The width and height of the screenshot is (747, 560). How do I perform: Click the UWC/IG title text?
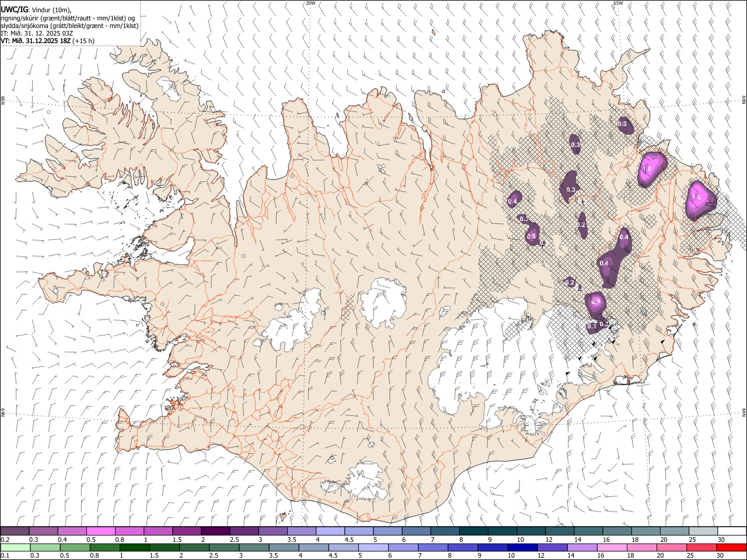tap(14, 9)
